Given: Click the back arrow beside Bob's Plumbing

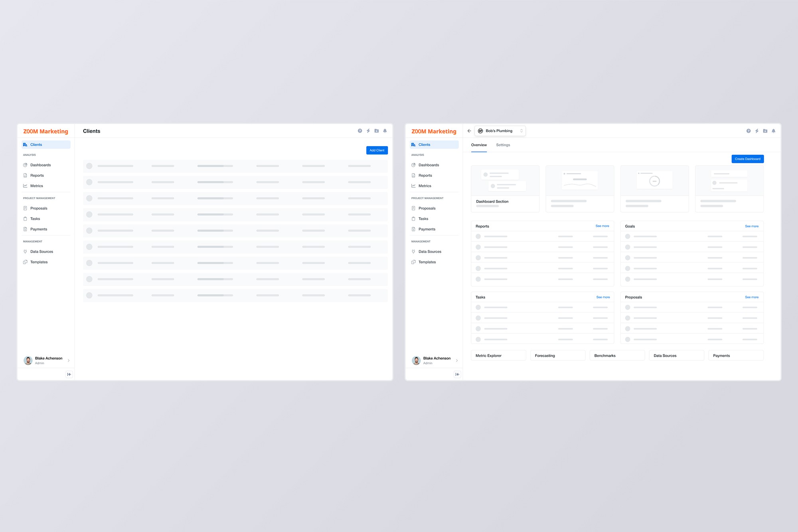Looking at the screenshot, I should [469, 131].
